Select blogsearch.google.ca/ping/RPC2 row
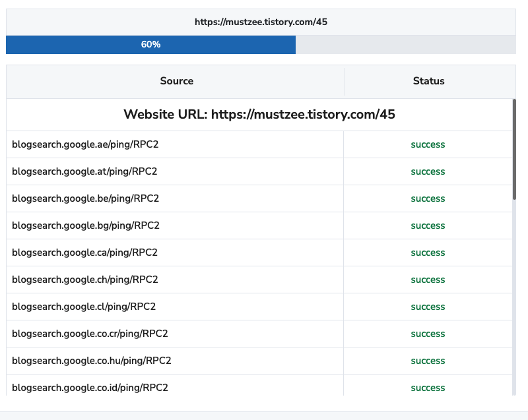 [259, 253]
